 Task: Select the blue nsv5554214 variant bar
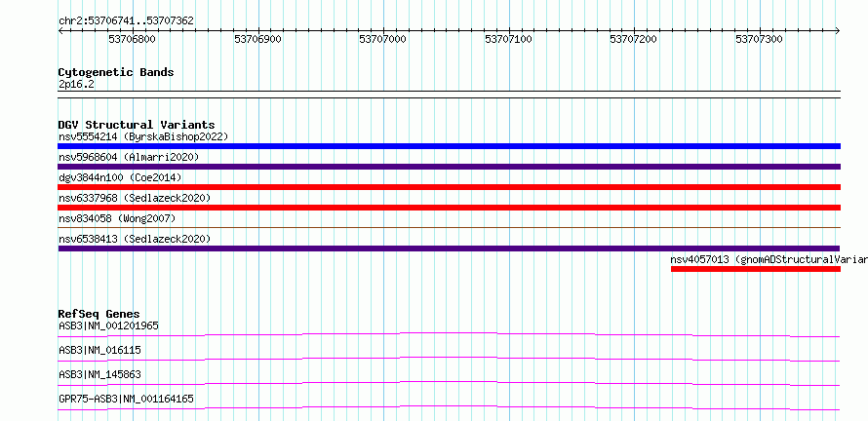tap(449, 146)
